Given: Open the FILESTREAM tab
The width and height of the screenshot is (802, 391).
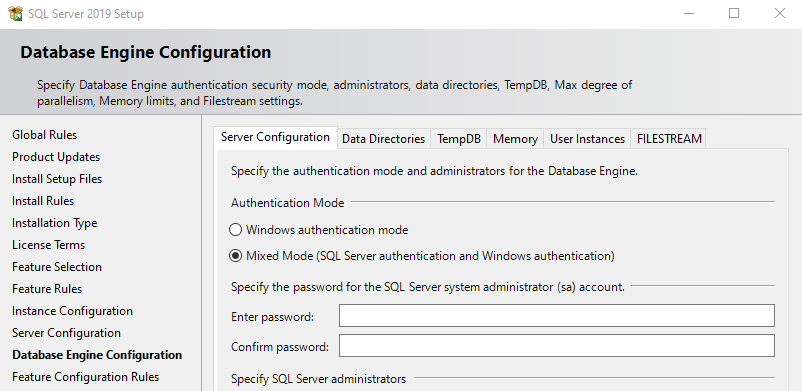Looking at the screenshot, I should tap(669, 139).
